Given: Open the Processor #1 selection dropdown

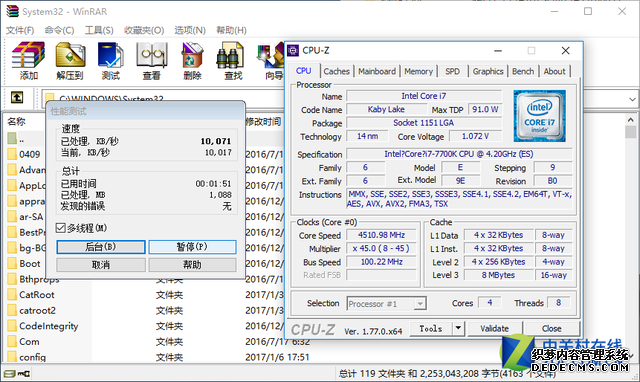Looking at the screenshot, I should tap(420, 304).
